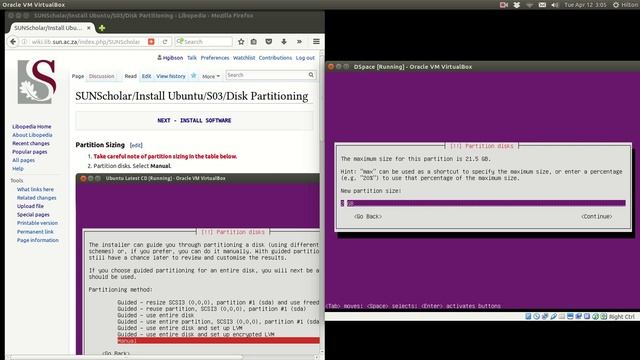Viewport: 640px width, 360px height.
Task: Click the Log out link
Action: click(305, 58)
